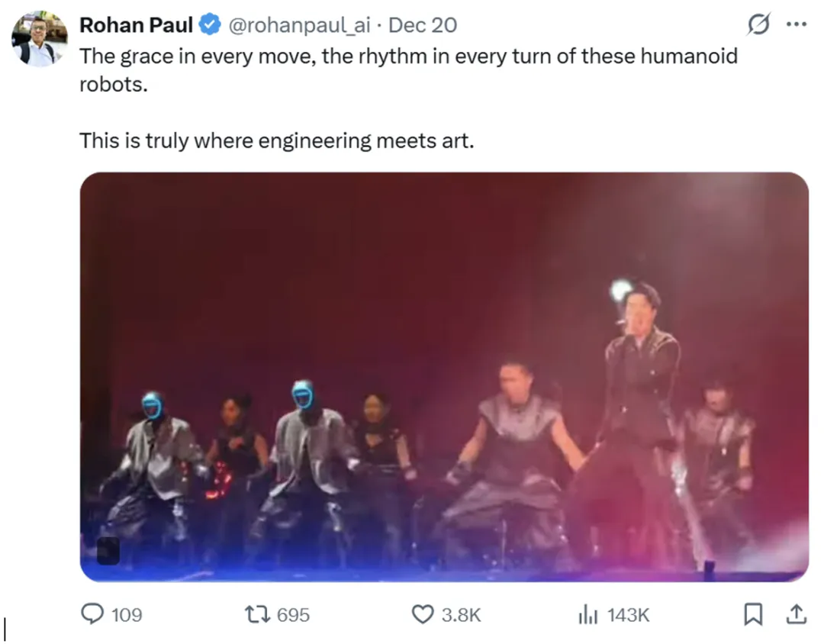The height and width of the screenshot is (644, 824).
Task: Click the Rohan Paul display name
Action: [136, 25]
